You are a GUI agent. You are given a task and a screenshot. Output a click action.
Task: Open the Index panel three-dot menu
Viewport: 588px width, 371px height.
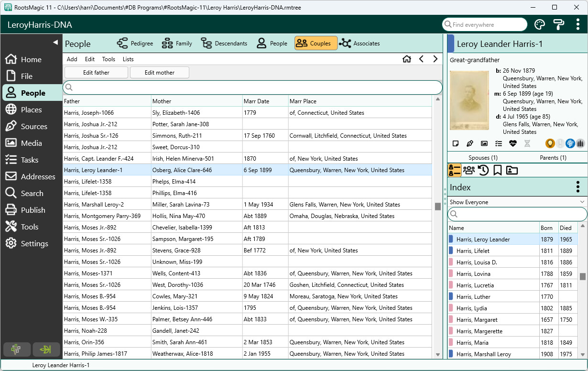coord(578,187)
